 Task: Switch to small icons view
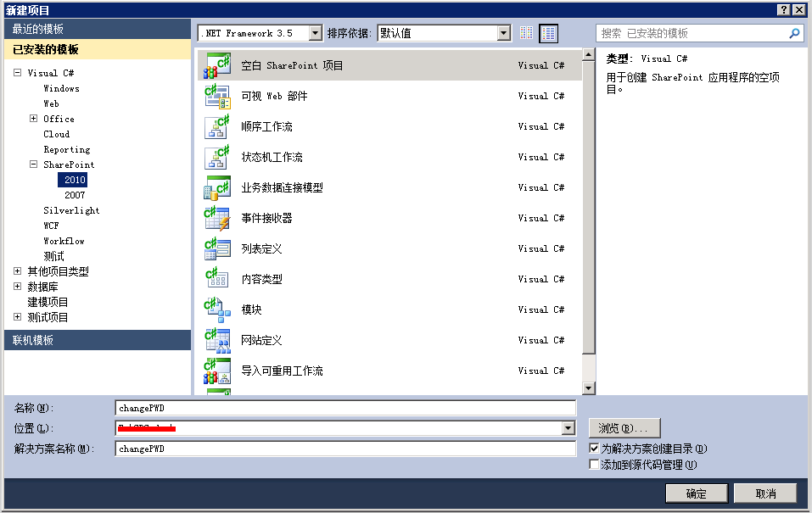(x=526, y=33)
